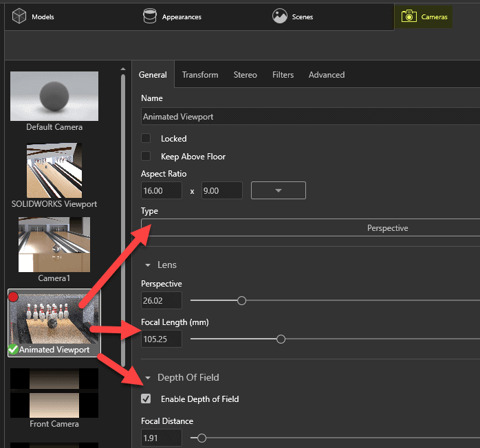480x448 pixels.
Task: Click the Focal Length slider handle
Action: click(x=281, y=339)
